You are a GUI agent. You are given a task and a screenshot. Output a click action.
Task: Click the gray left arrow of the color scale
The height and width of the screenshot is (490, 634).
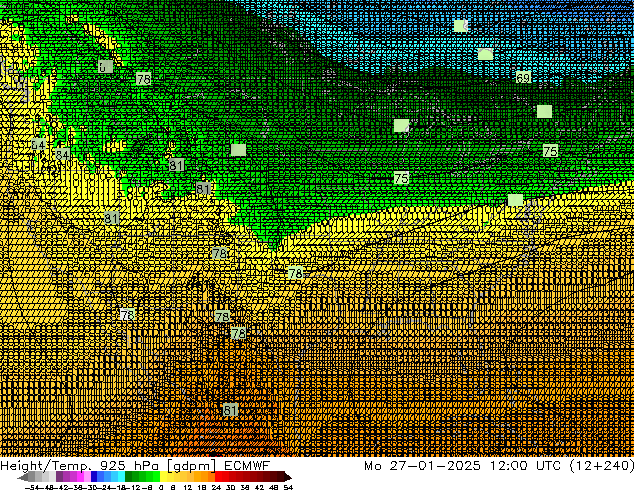pyautogui.click(x=23, y=477)
